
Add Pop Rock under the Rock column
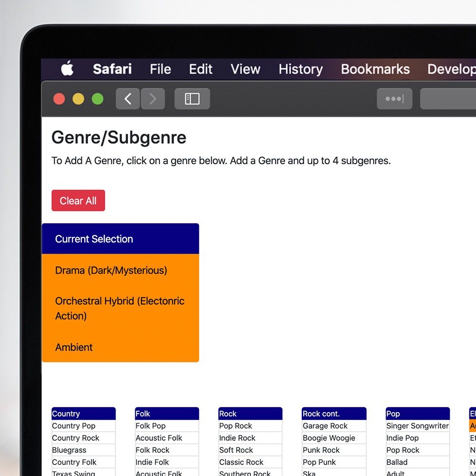click(250, 426)
